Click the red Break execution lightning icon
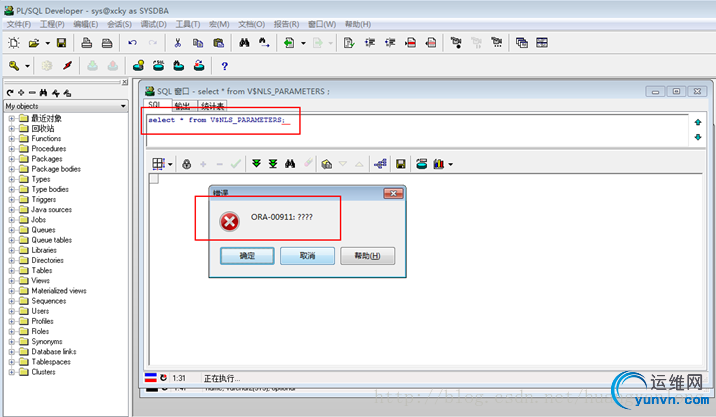 (x=68, y=66)
